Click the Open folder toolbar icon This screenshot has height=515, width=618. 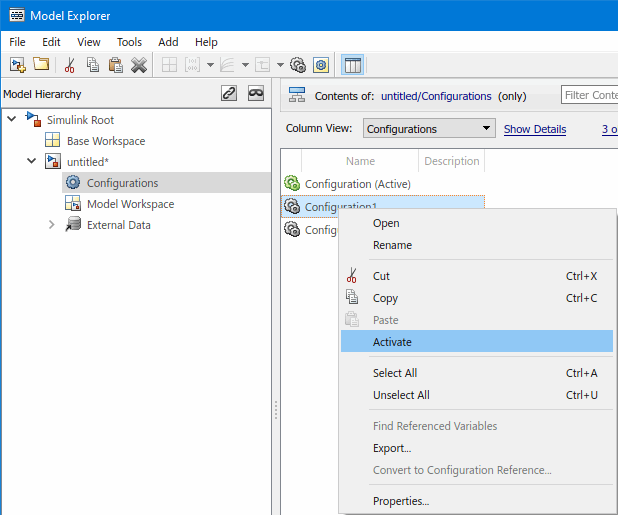pyautogui.click(x=41, y=65)
